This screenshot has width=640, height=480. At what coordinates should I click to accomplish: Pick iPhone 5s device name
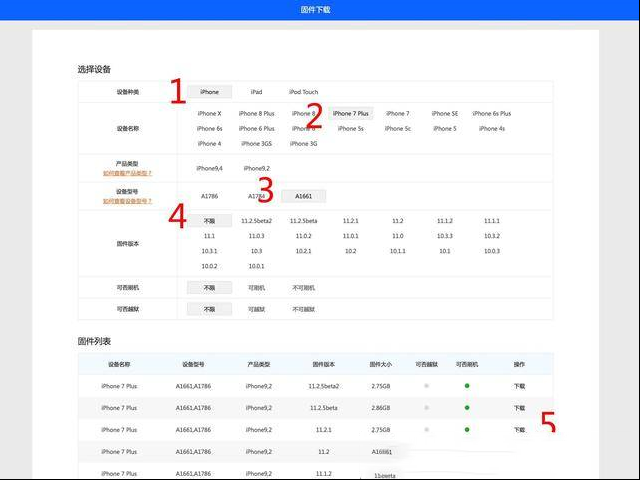[x=351, y=129]
